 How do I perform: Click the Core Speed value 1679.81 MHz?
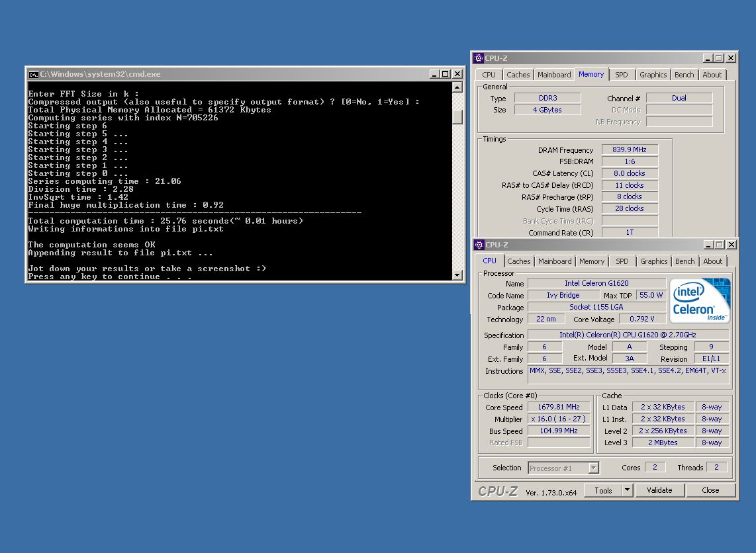559,407
